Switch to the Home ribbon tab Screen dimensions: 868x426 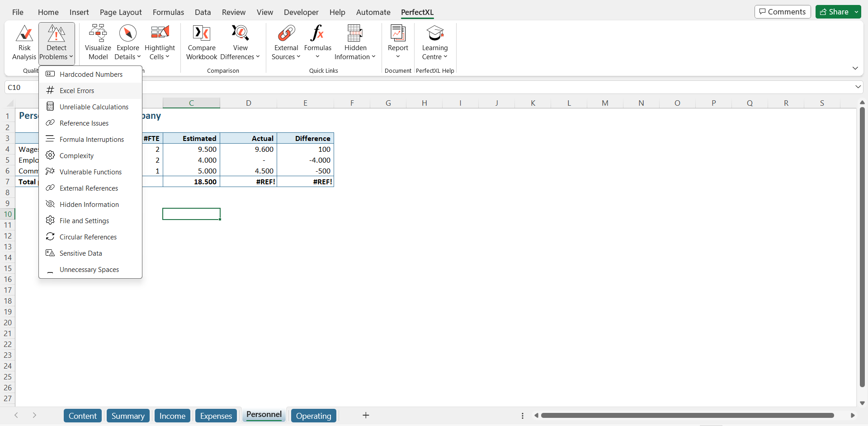(x=48, y=12)
